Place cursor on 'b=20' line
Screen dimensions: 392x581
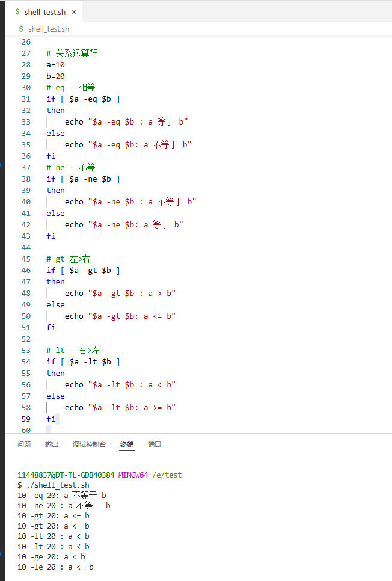[x=55, y=76]
